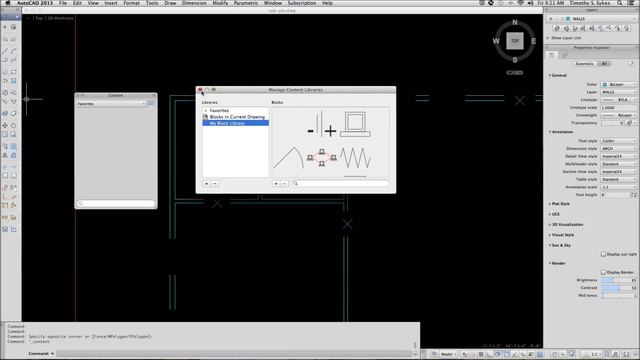Image resolution: width=640 pixels, height=360 pixels.
Task: Click the search field in the Content palette
Action: [116, 203]
